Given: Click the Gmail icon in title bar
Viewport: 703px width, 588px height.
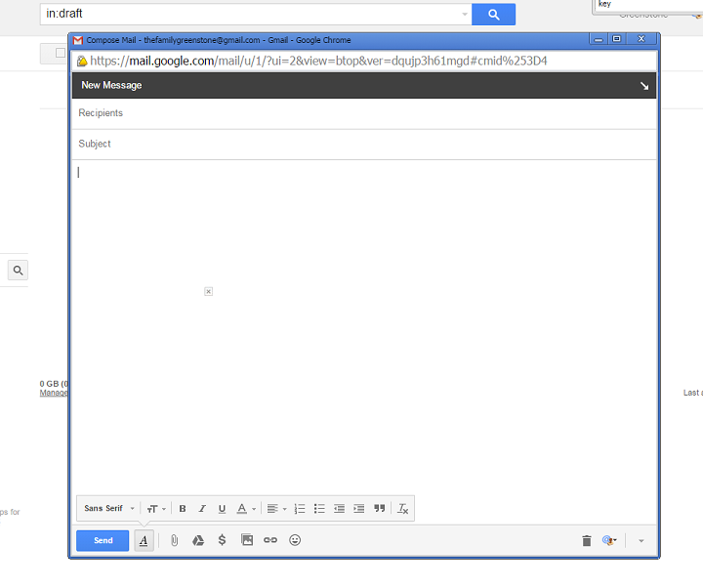Looking at the screenshot, I should coord(78,40).
